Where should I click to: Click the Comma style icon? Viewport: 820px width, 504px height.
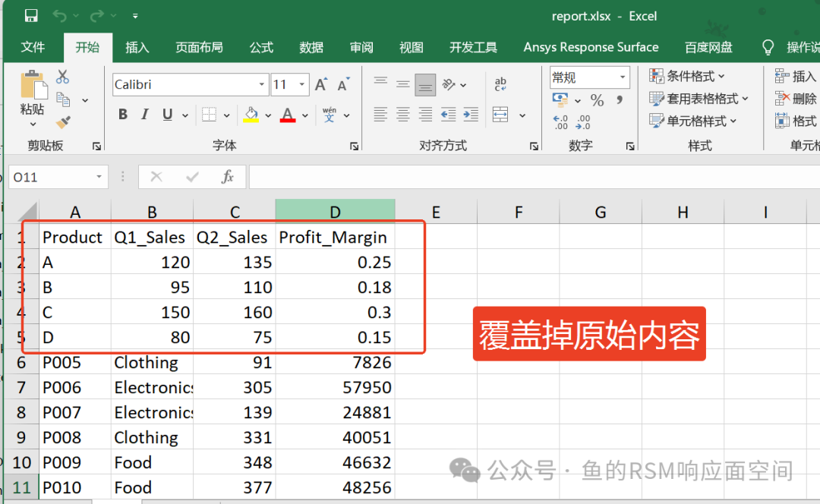(620, 99)
